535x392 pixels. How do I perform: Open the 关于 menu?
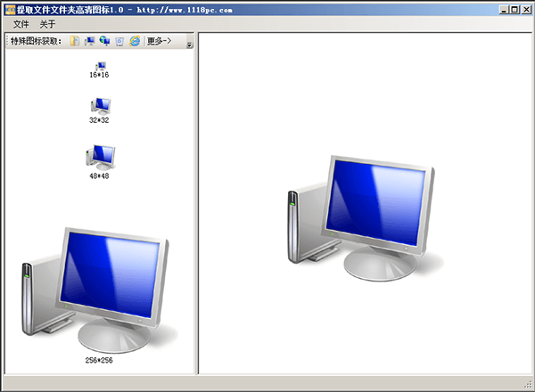click(x=47, y=24)
